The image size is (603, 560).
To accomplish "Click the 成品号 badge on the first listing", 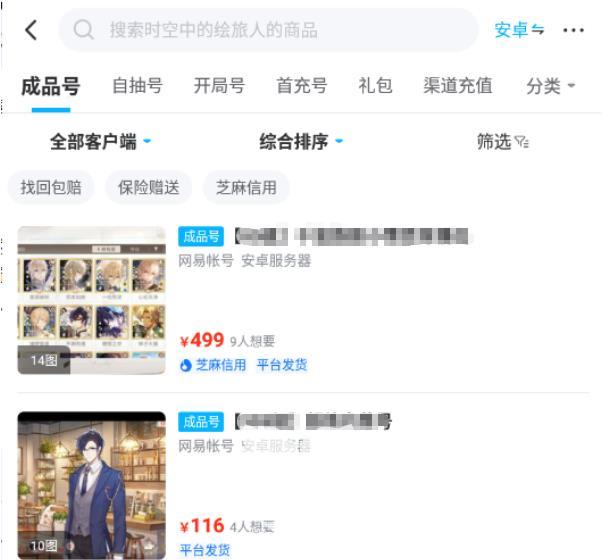I will (201, 236).
